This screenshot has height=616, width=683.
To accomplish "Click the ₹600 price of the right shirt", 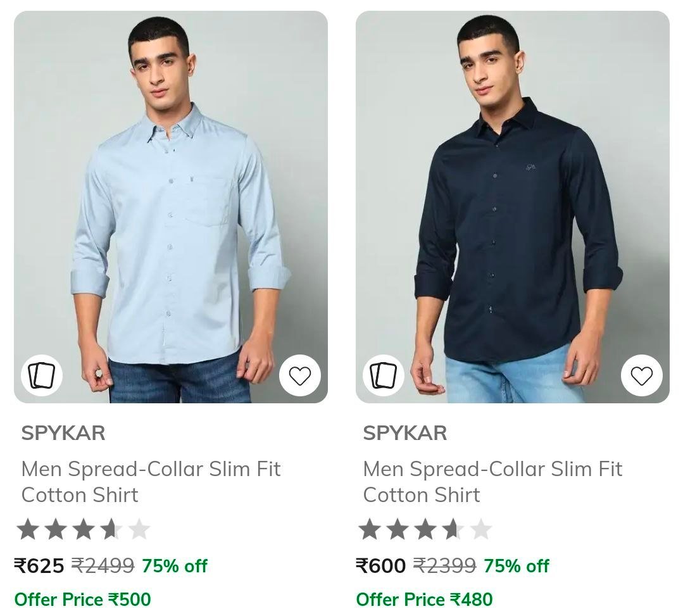I will coord(380,566).
